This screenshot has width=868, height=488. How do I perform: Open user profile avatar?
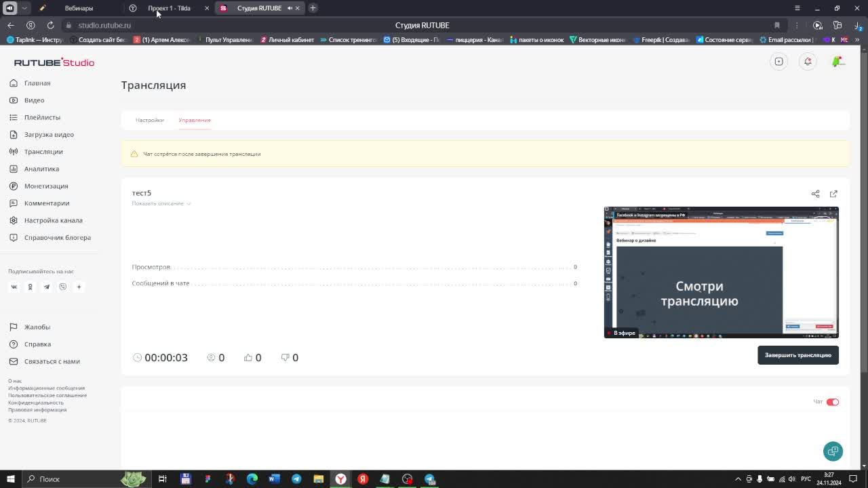pyautogui.click(x=839, y=62)
